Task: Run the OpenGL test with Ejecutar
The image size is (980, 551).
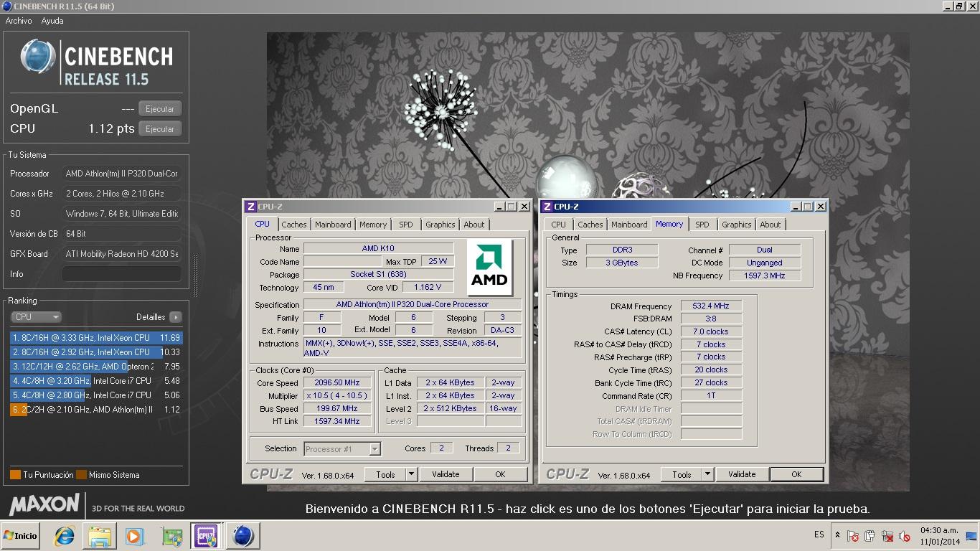Action: (x=160, y=109)
